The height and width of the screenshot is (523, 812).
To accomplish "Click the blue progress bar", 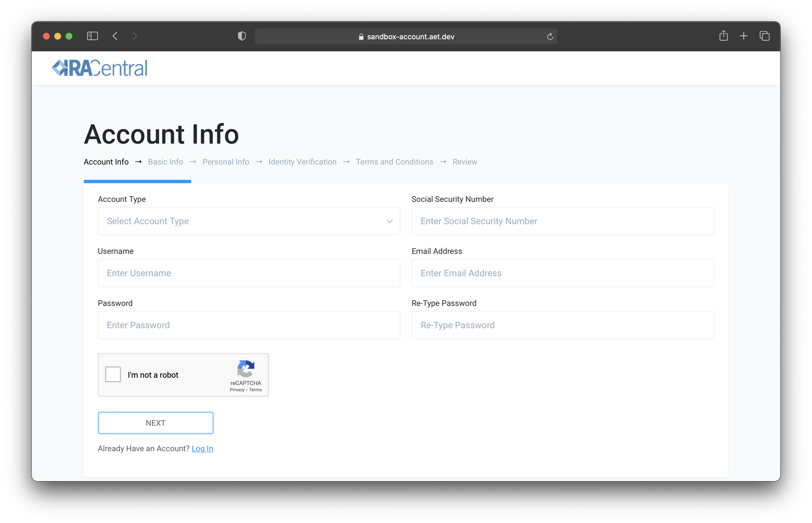I will pyautogui.click(x=137, y=181).
